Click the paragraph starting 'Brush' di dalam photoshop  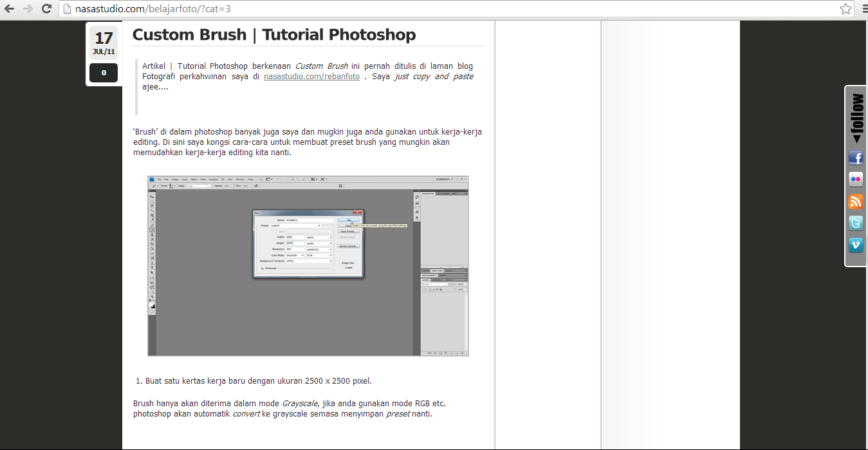pyautogui.click(x=308, y=142)
